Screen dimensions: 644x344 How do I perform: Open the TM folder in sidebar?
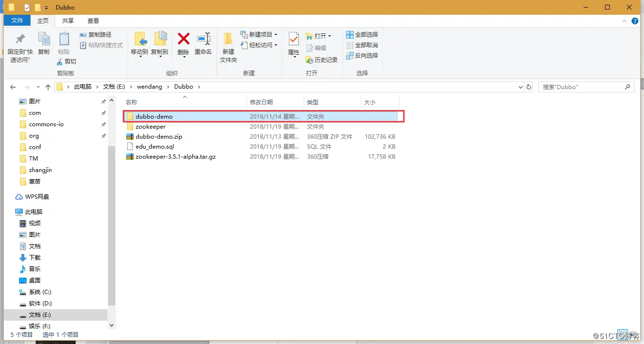point(33,159)
